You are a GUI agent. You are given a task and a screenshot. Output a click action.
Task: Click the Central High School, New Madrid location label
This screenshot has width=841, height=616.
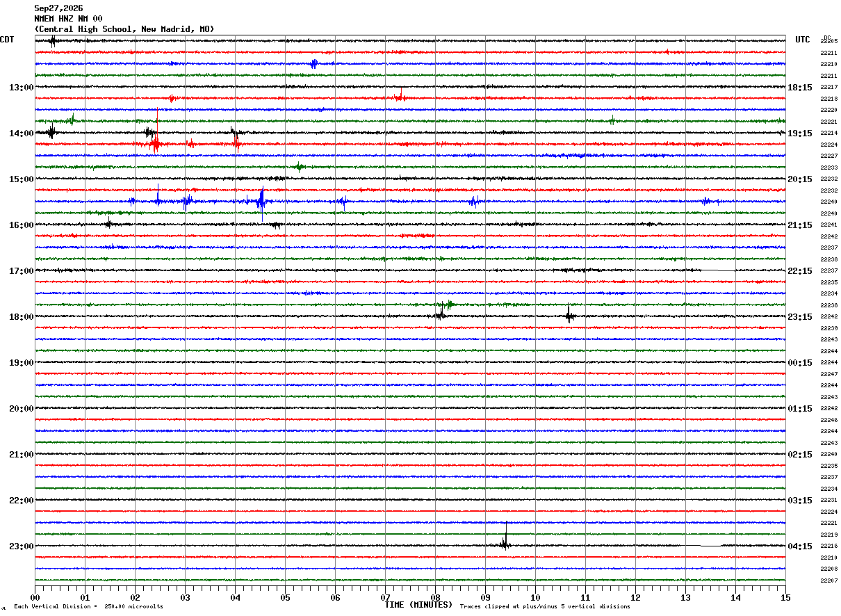(124, 29)
